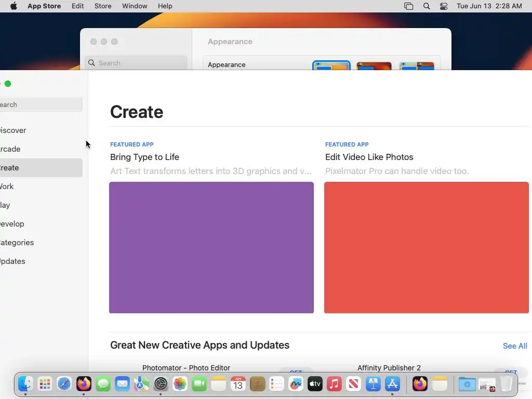Screen dimensions: 532x399
Task: Launch Maps from the dock
Action: point(141,384)
